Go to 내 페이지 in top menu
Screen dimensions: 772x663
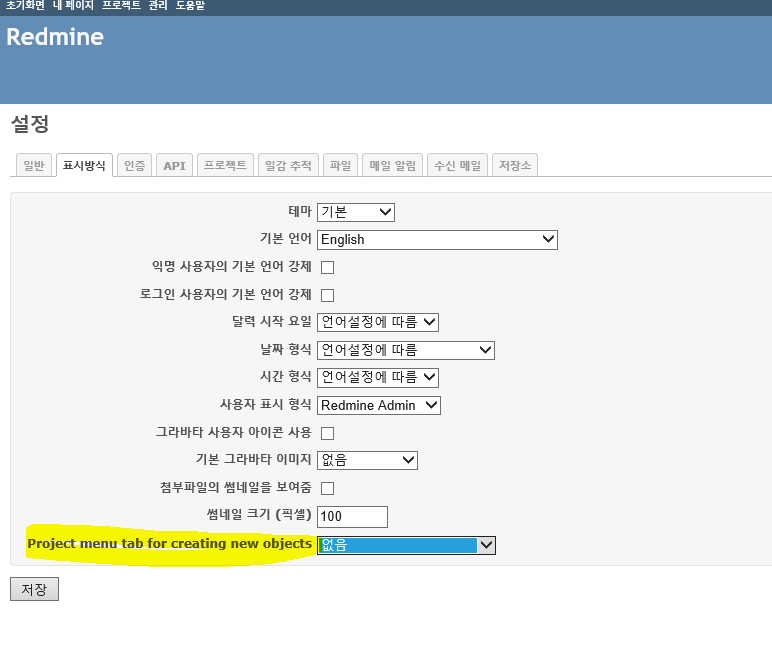pyautogui.click(x=73, y=6)
